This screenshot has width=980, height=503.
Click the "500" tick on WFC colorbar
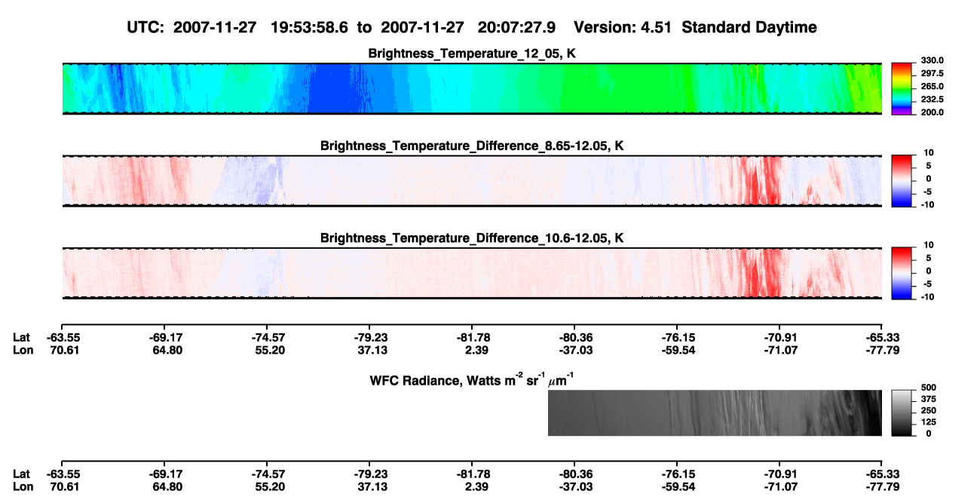929,387
